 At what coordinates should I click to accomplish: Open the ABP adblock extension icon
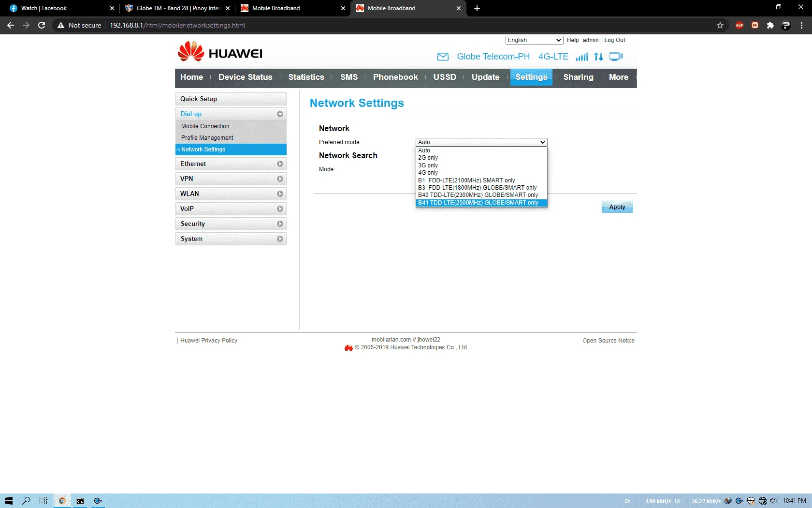click(739, 25)
